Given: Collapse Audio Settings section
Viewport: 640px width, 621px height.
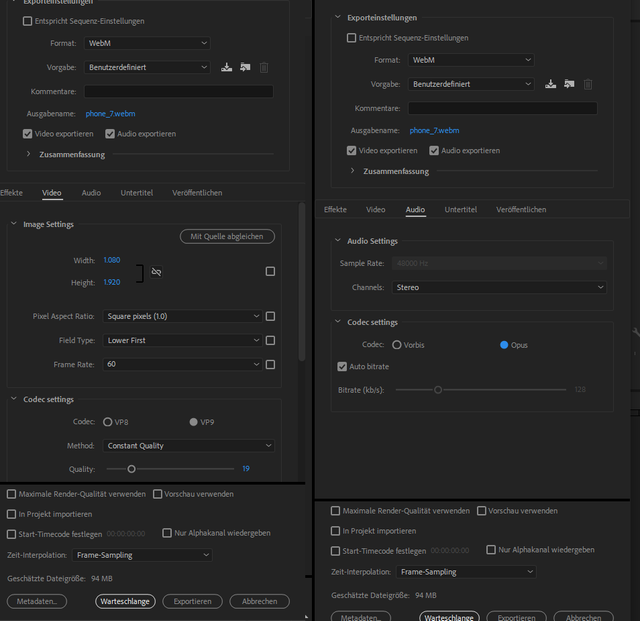Looking at the screenshot, I should (x=338, y=240).
